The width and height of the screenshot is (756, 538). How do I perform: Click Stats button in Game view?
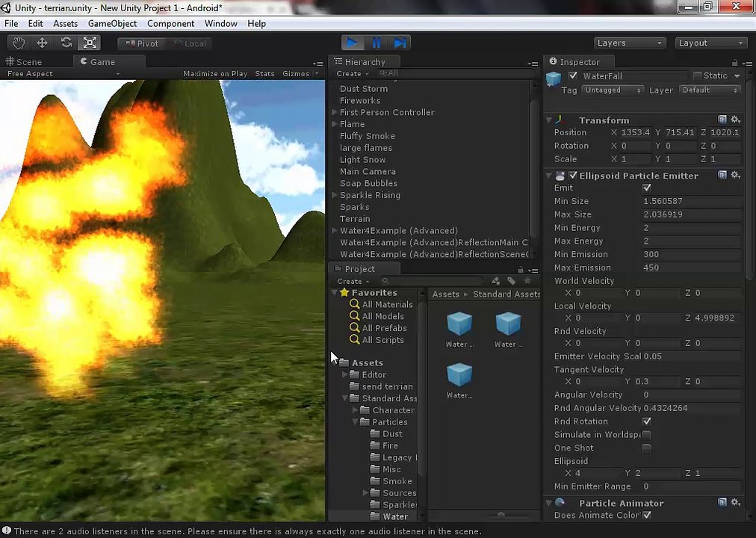tap(264, 74)
